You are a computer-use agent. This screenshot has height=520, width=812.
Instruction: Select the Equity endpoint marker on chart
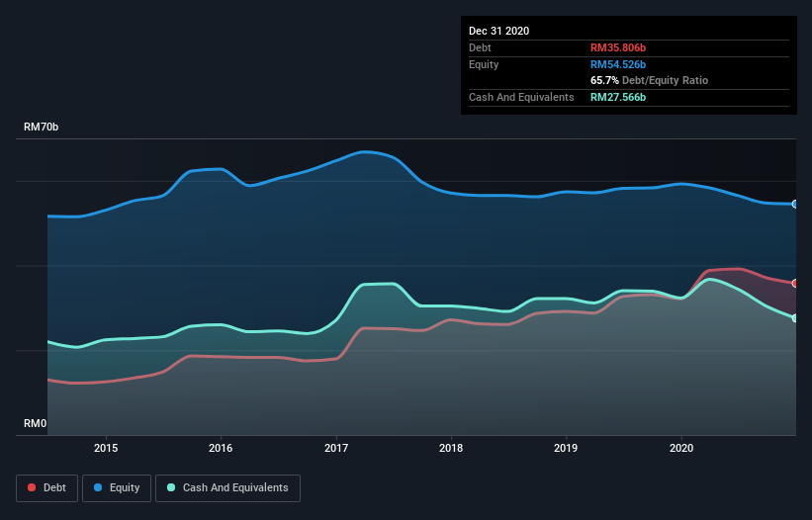795,205
